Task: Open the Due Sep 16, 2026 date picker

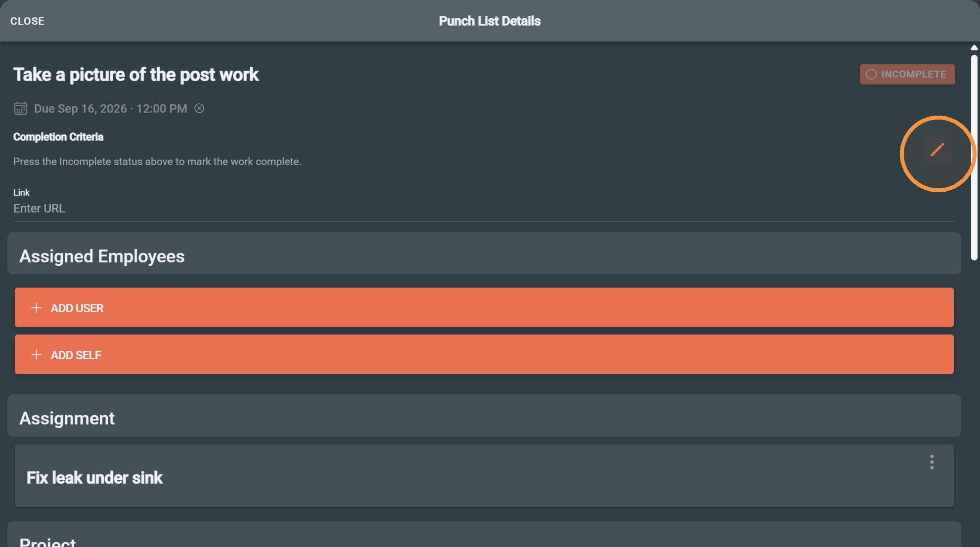Action: pyautogui.click(x=110, y=108)
